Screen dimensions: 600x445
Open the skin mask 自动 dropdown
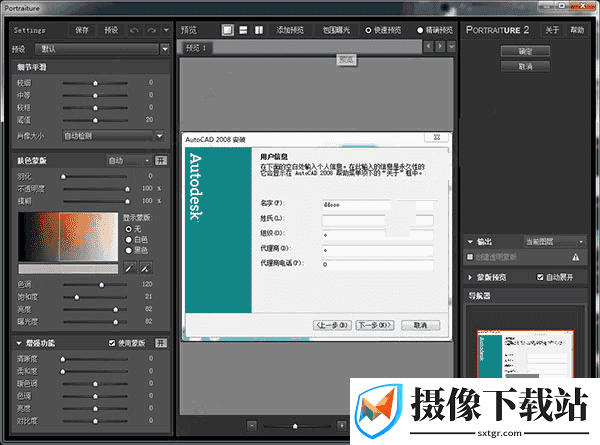(129, 161)
